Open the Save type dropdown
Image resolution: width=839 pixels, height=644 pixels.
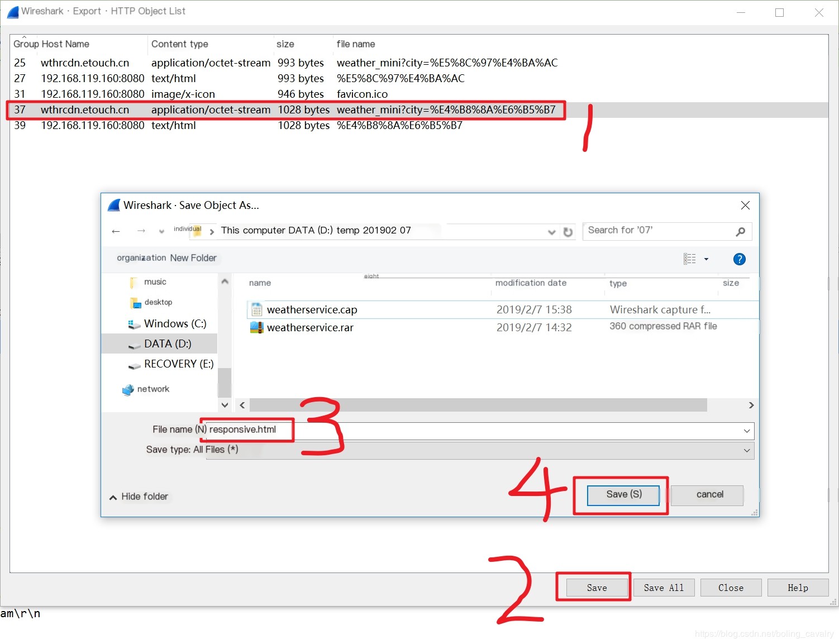point(480,450)
